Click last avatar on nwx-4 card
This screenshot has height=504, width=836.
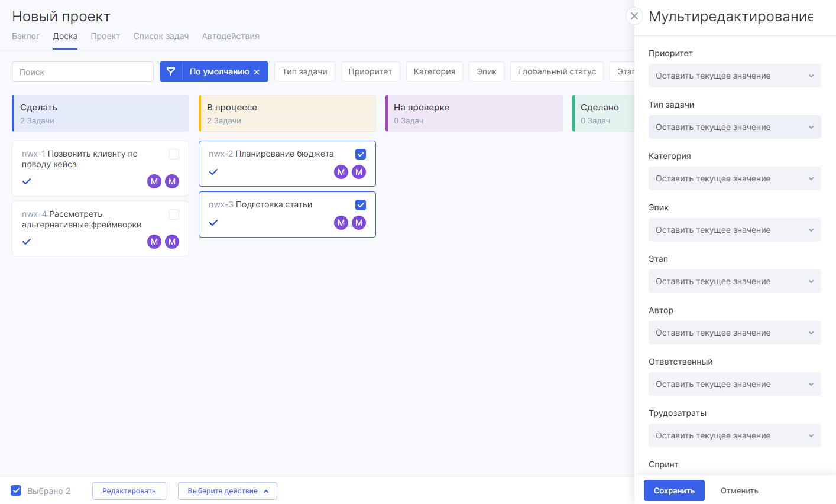click(x=172, y=242)
